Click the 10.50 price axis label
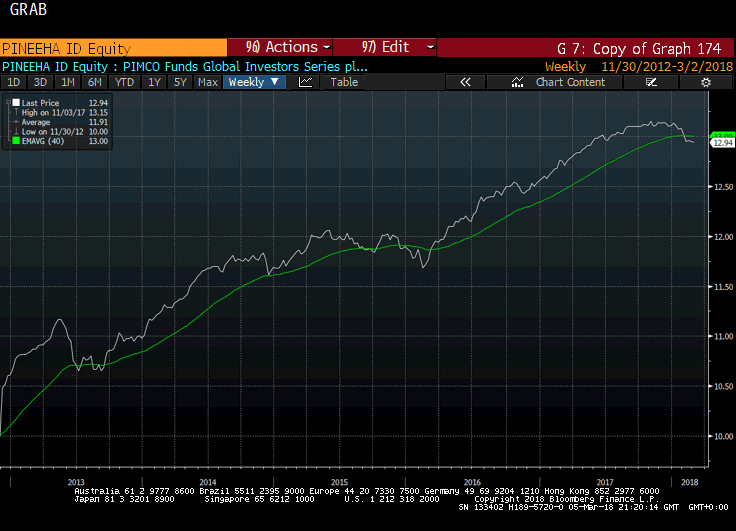 tap(723, 386)
